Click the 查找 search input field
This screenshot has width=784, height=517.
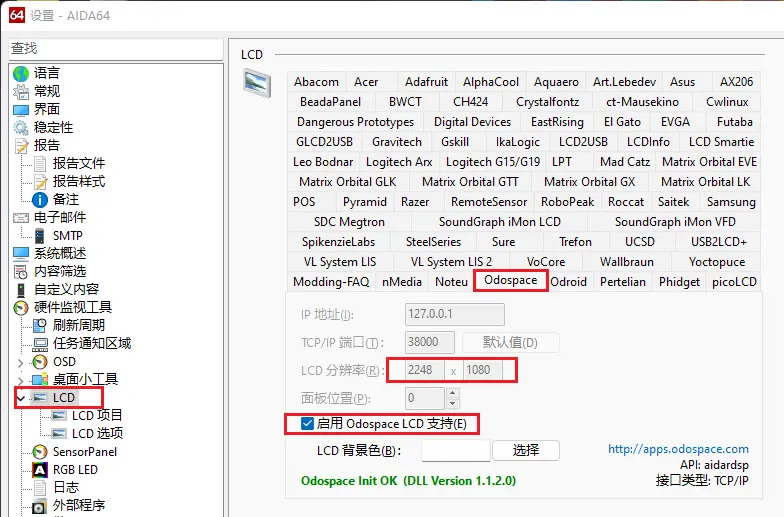[113, 48]
